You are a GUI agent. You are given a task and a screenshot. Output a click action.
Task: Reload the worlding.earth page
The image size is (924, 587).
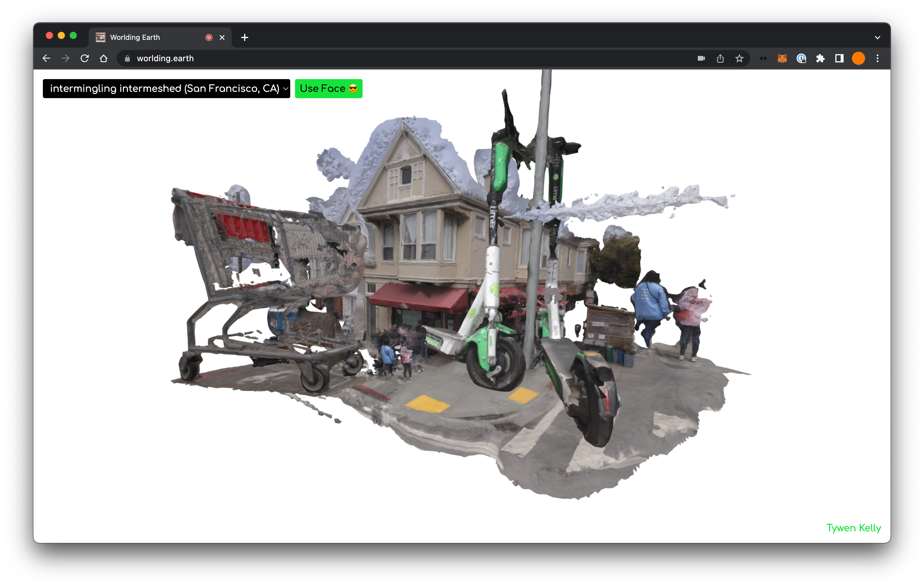point(85,58)
